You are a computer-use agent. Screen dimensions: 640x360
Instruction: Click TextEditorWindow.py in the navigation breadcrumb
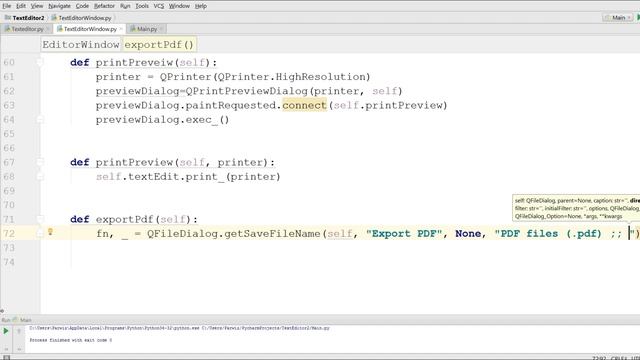click(81, 18)
